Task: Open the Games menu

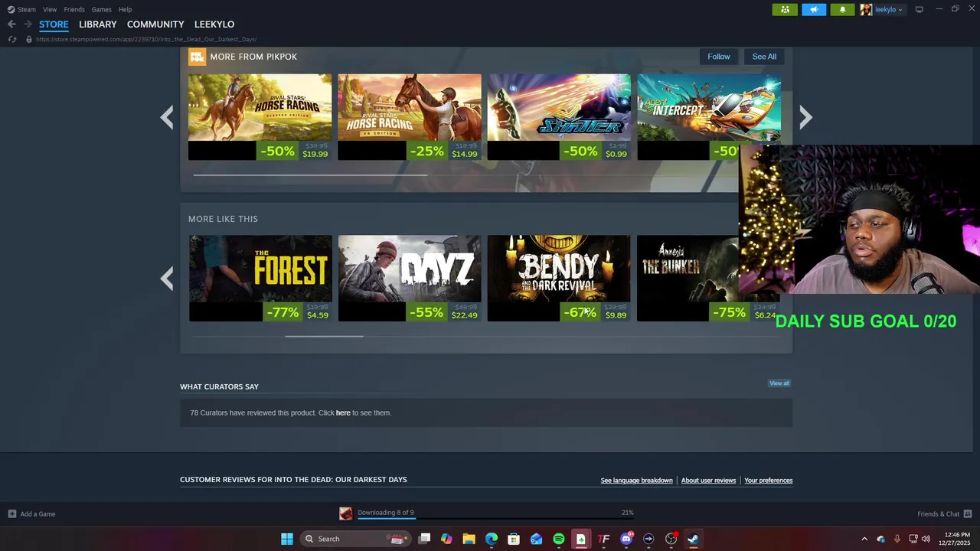Action: click(x=102, y=9)
